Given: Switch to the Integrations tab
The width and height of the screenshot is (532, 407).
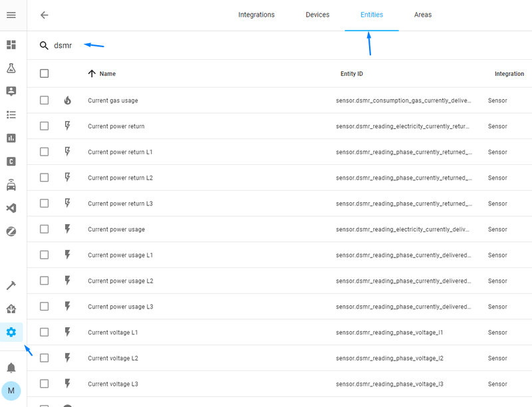Looking at the screenshot, I should pyautogui.click(x=256, y=15).
